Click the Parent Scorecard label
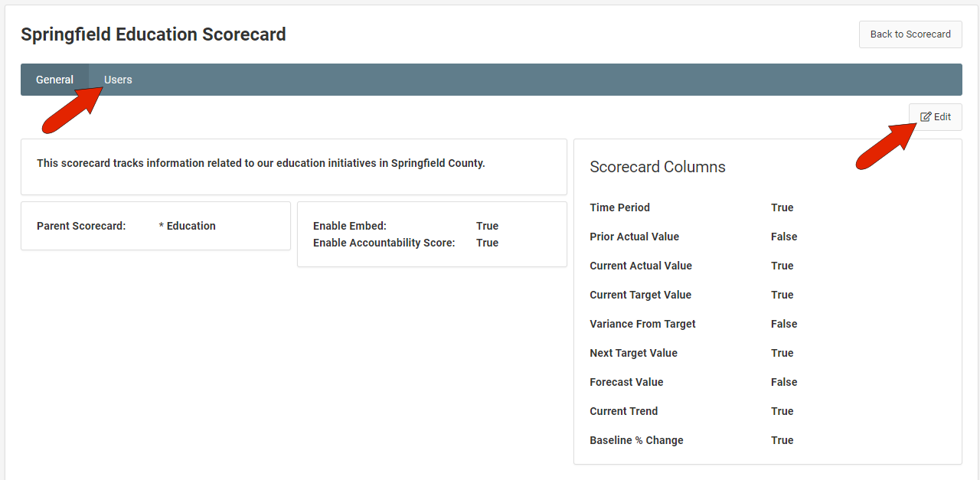Viewport: 980px width, 480px height. coord(81,226)
